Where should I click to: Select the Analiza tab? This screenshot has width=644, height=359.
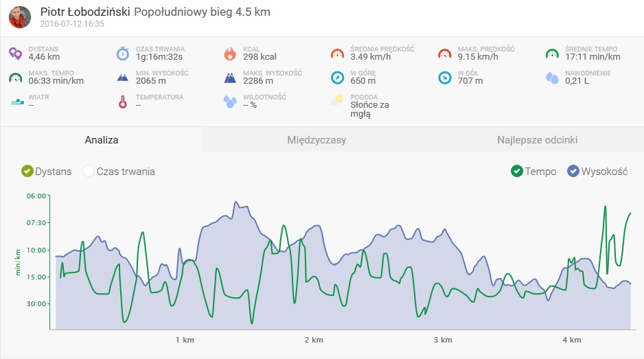102,140
